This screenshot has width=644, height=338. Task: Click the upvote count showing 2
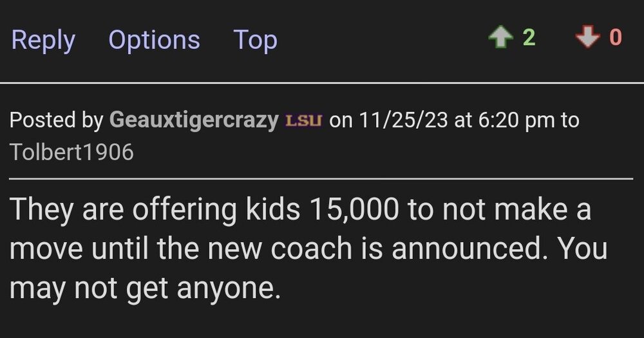coord(529,38)
